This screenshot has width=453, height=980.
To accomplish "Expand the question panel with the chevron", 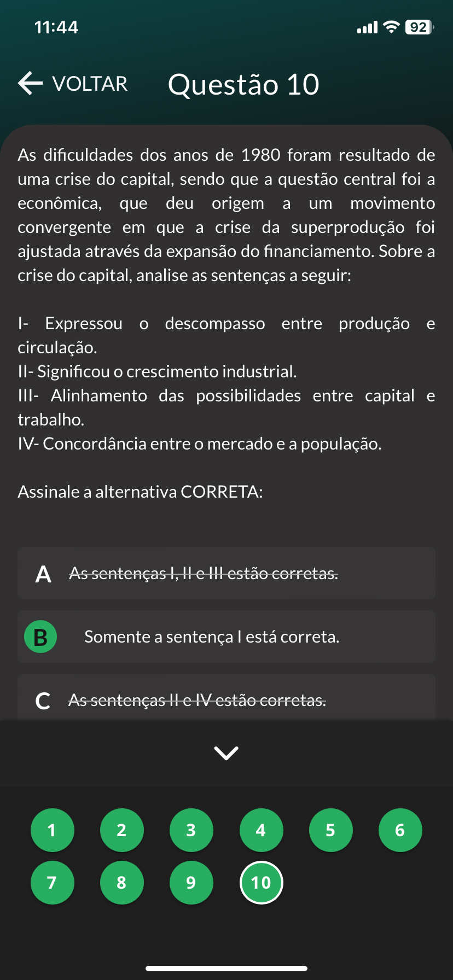I will [x=226, y=753].
